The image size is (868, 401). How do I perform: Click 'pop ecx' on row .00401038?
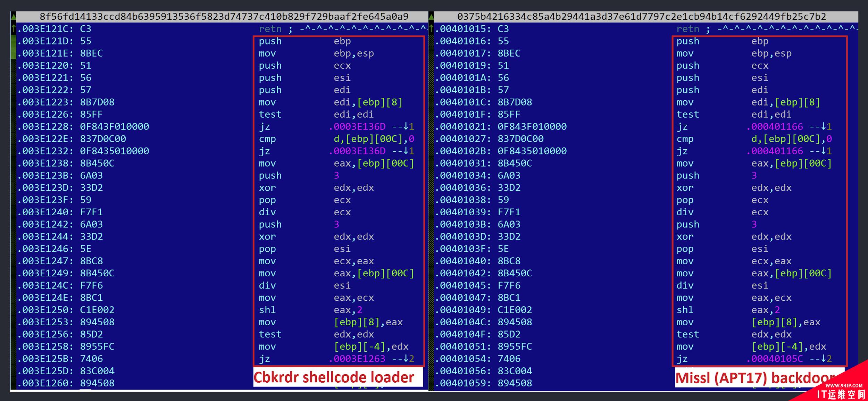[x=723, y=200]
